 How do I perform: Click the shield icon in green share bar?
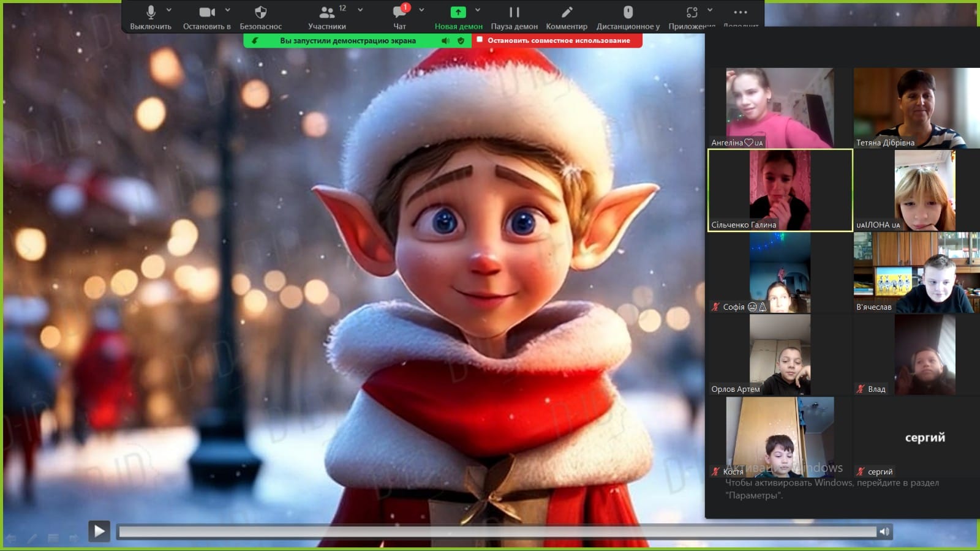[461, 40]
